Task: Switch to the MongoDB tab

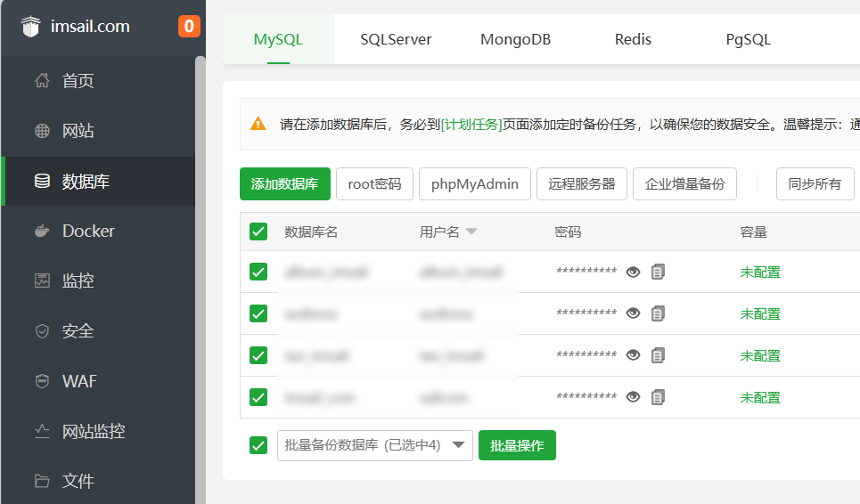Action: (x=515, y=39)
